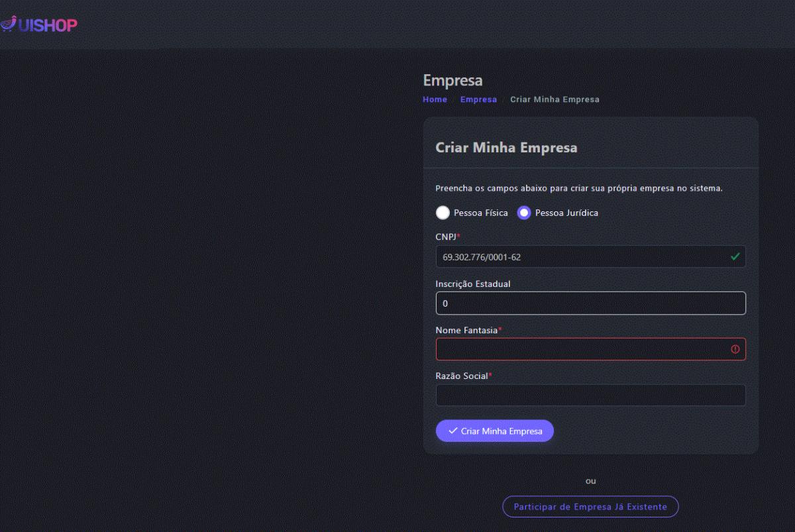This screenshot has width=795, height=532.
Task: Click into the Inscrição Estadual input
Action: [590, 303]
